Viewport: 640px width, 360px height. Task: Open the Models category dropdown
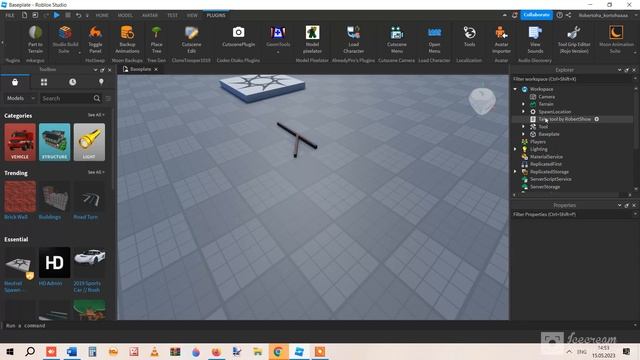20,98
